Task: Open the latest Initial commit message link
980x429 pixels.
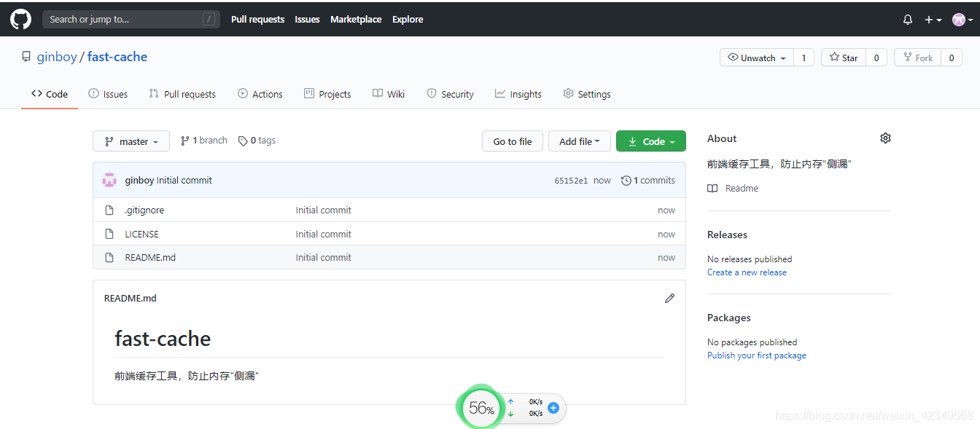Action: pyautogui.click(x=184, y=181)
